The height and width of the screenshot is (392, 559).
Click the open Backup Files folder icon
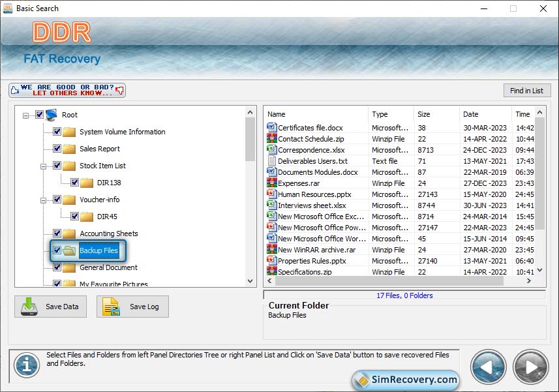pos(69,250)
